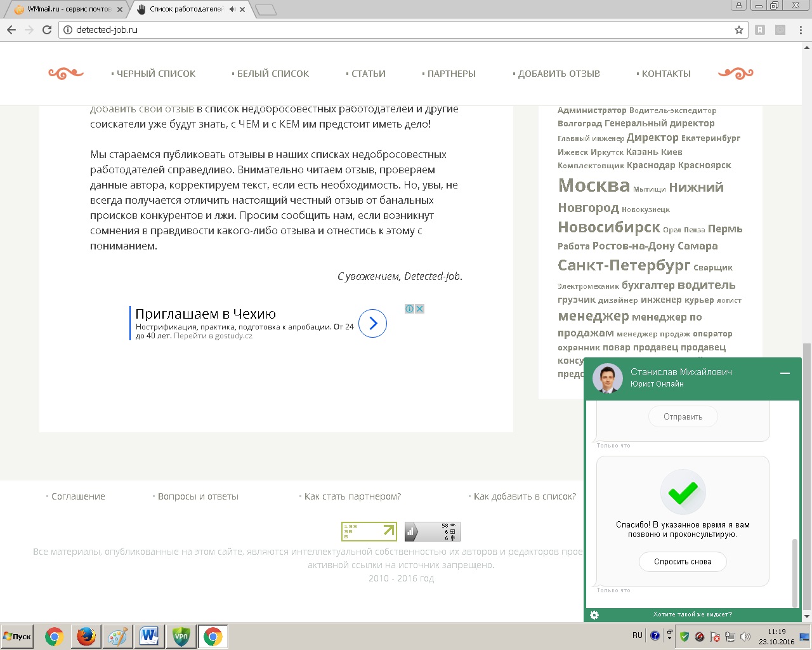The width and height of the screenshot is (812, 650).
Task: Open first Chrome icon in taskbar quick launch
Action: point(54,636)
